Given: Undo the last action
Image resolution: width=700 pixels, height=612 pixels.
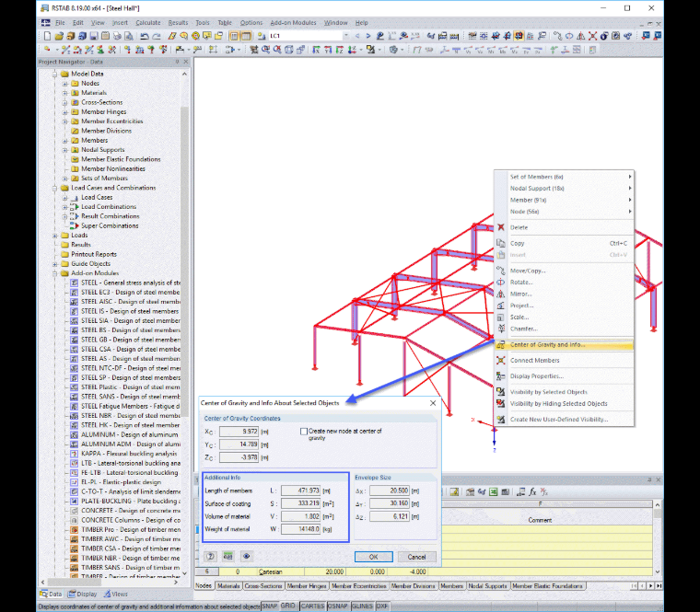Looking at the screenshot, I should click(x=145, y=36).
